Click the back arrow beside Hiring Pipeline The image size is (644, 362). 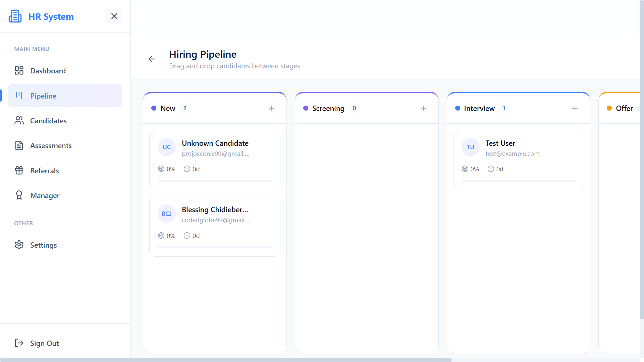tap(152, 59)
